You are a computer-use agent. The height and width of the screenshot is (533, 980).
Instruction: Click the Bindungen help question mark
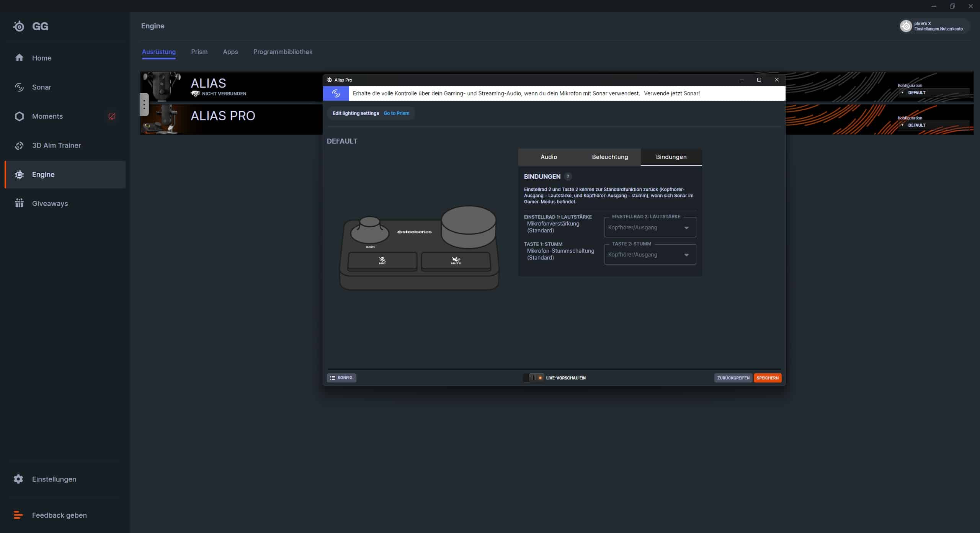coord(568,177)
